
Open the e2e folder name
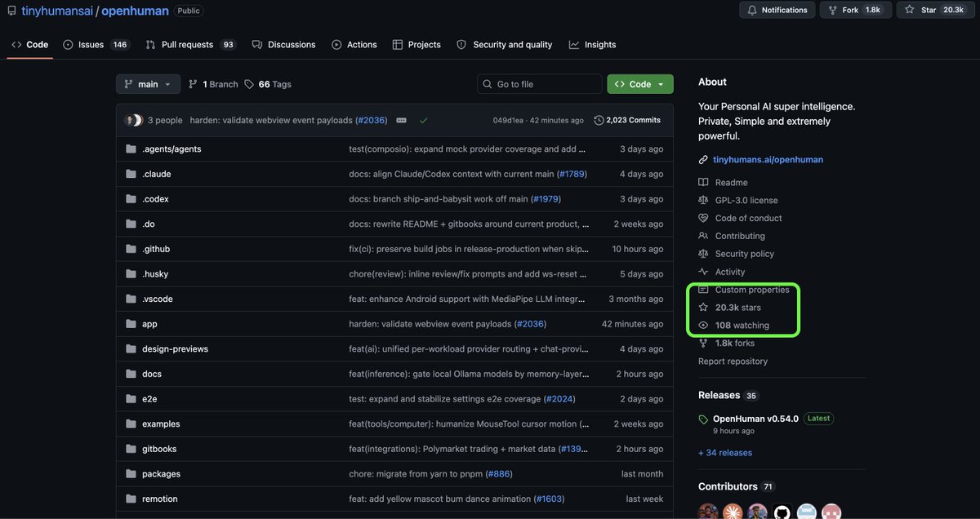pos(150,399)
